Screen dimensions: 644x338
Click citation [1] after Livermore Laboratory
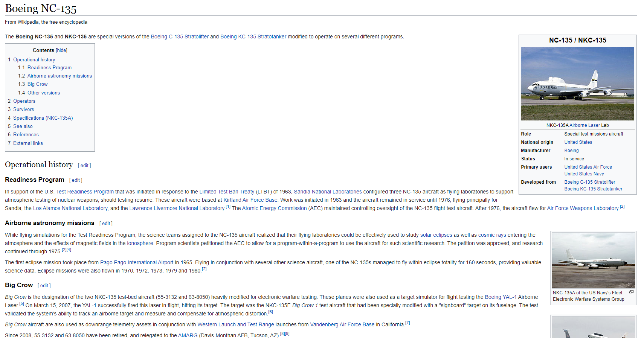(x=228, y=207)
